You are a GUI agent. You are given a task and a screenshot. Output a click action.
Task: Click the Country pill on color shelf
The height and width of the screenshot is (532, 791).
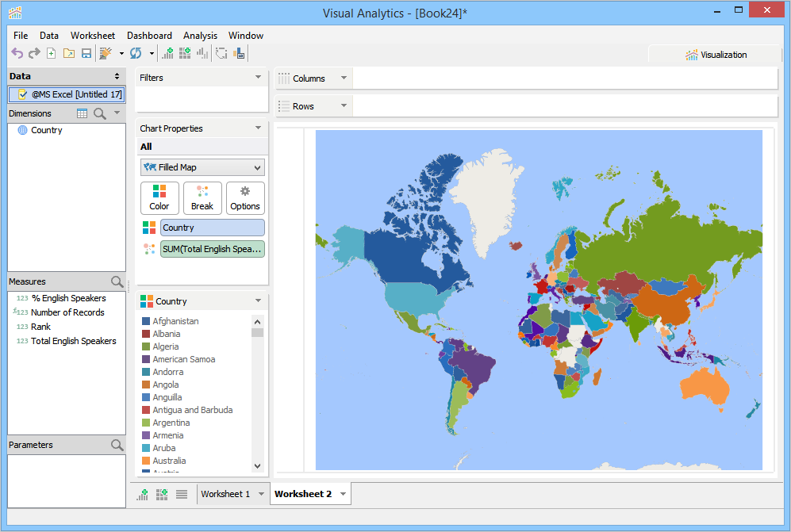tap(213, 228)
